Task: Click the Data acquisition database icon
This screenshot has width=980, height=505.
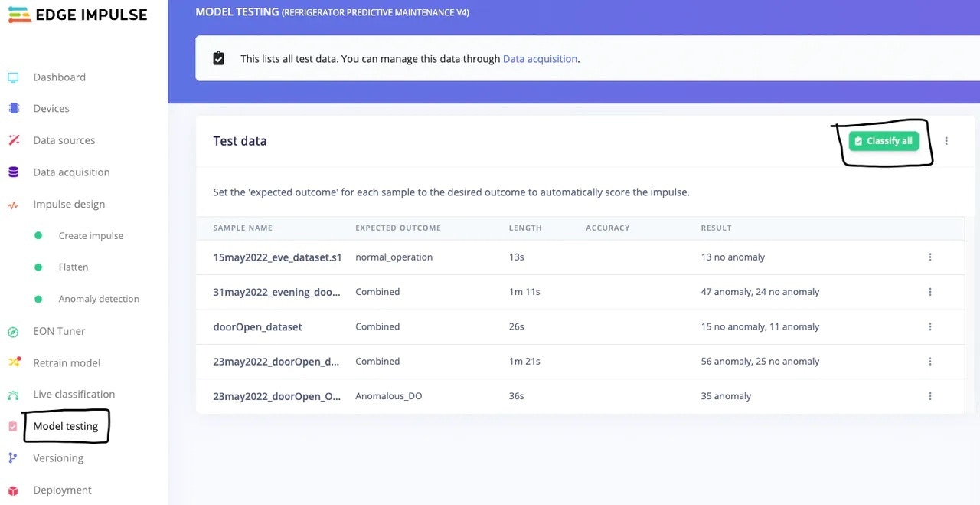Action: click(13, 172)
